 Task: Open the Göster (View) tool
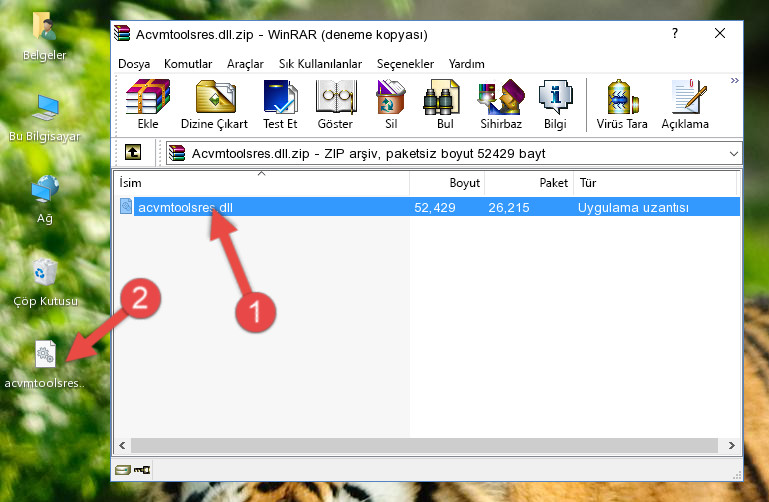coord(335,104)
